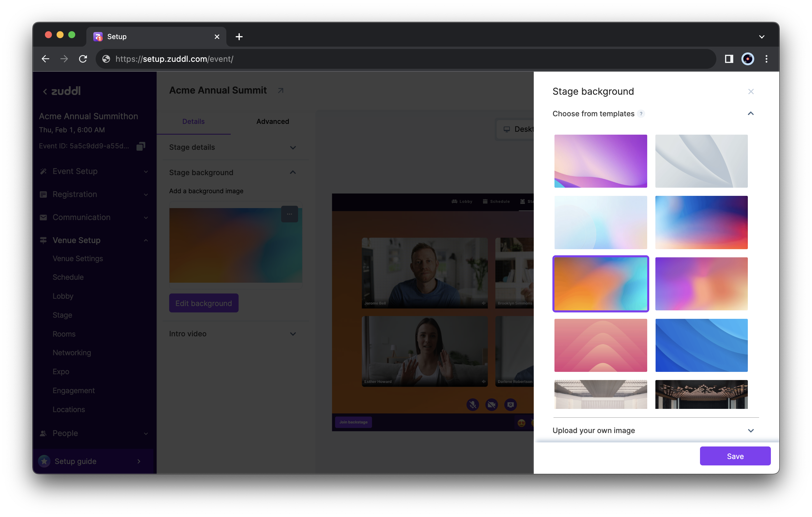Select the Communication mail icon
The height and width of the screenshot is (517, 812).
pos(43,217)
